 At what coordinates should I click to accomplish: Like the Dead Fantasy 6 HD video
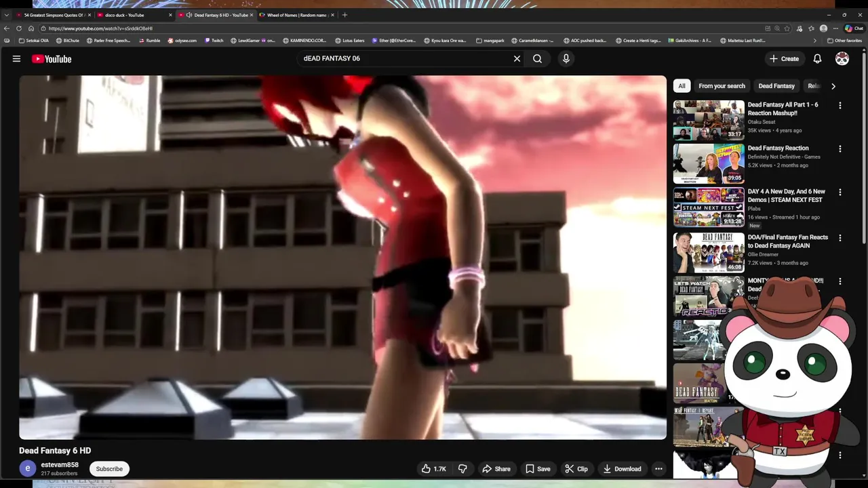(x=434, y=469)
